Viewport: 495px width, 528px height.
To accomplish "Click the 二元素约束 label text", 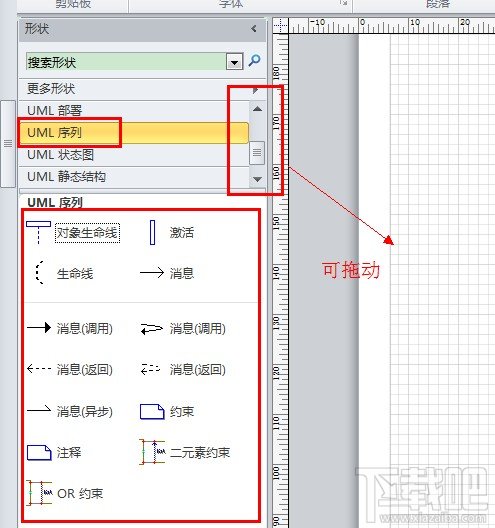I will [200, 452].
